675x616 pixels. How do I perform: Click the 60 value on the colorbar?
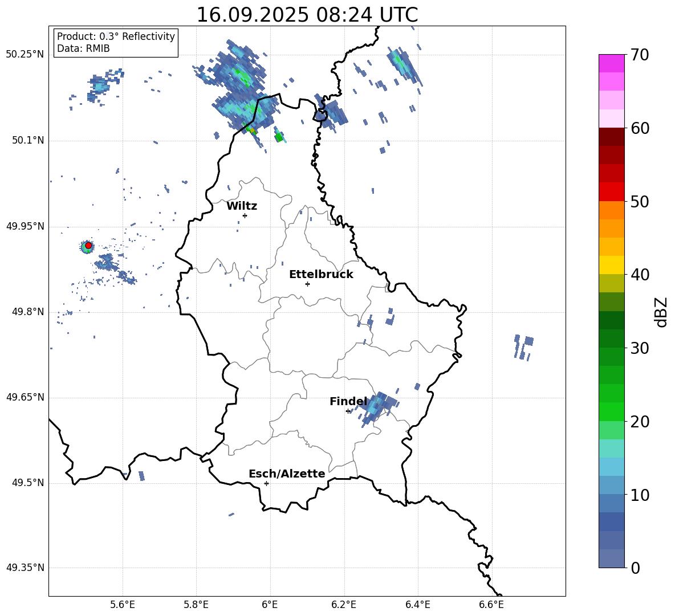(x=640, y=128)
